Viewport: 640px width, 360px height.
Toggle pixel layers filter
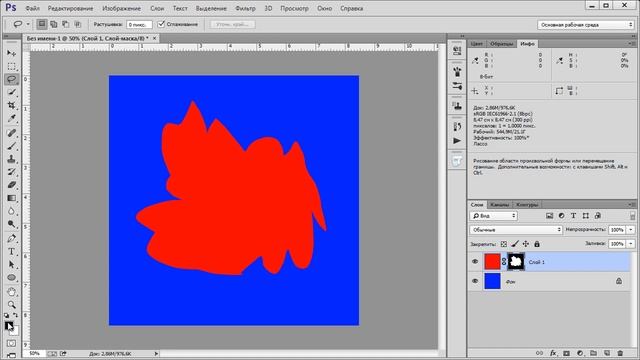point(549,216)
